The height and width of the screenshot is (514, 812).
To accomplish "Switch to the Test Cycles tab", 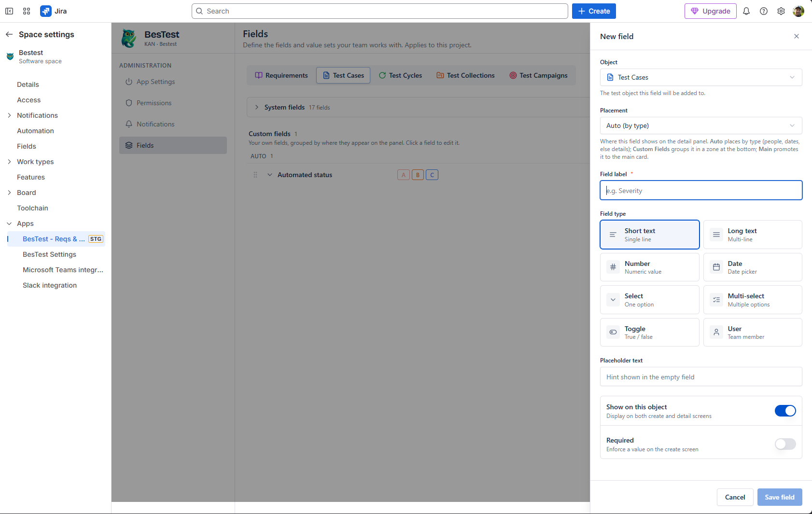I will [x=400, y=75].
